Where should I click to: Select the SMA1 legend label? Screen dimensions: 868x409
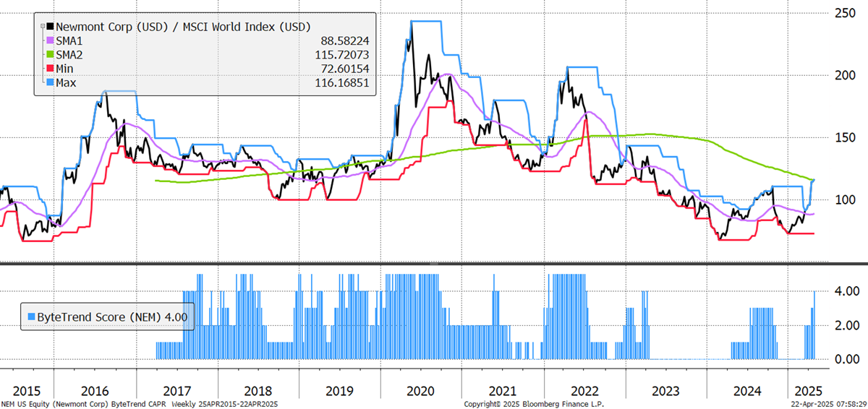coord(70,43)
